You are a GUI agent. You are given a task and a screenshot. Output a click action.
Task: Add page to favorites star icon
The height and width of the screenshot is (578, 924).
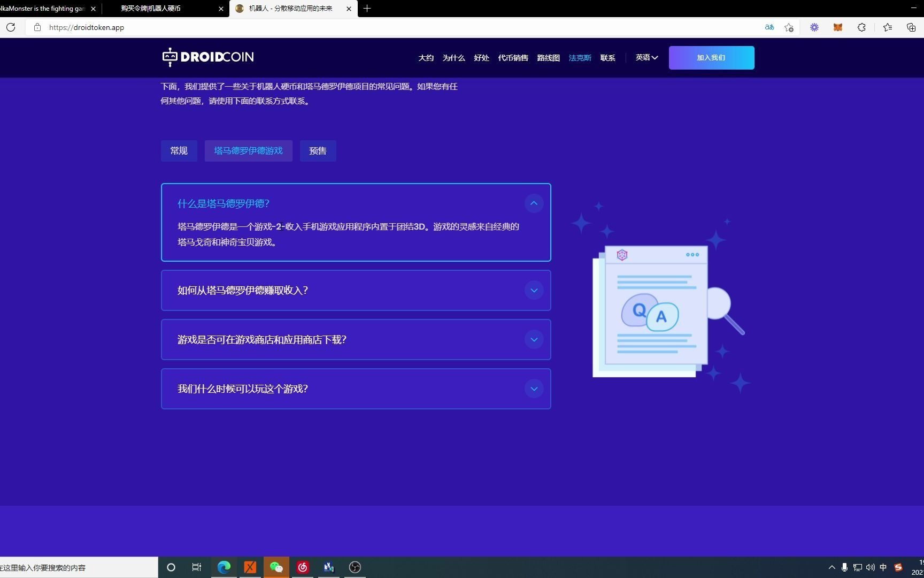tap(789, 27)
